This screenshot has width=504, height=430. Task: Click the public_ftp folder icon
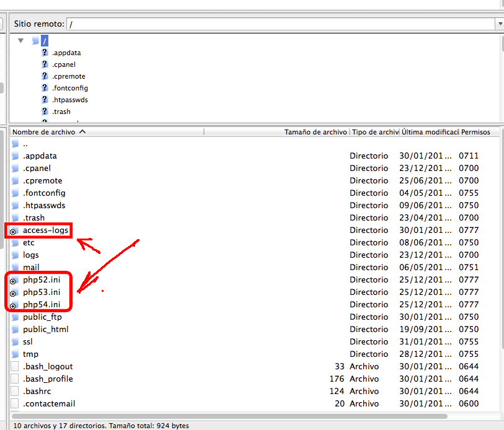(15, 317)
